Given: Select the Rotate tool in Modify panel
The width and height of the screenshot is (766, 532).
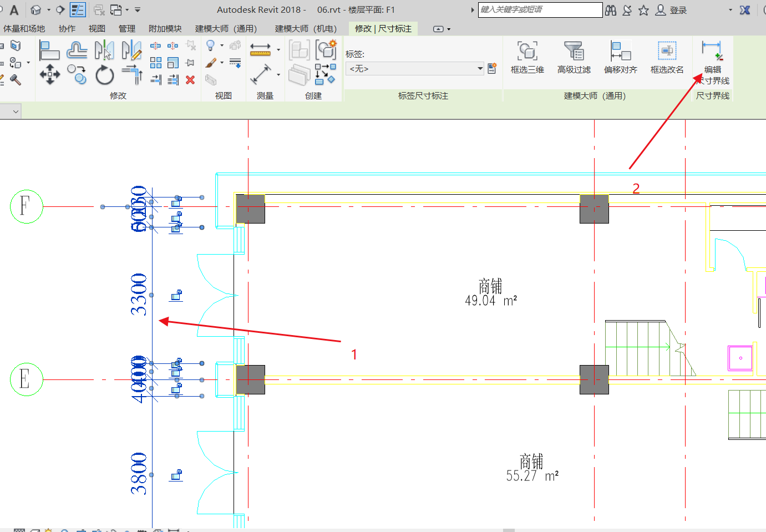Looking at the screenshot, I should (104, 75).
